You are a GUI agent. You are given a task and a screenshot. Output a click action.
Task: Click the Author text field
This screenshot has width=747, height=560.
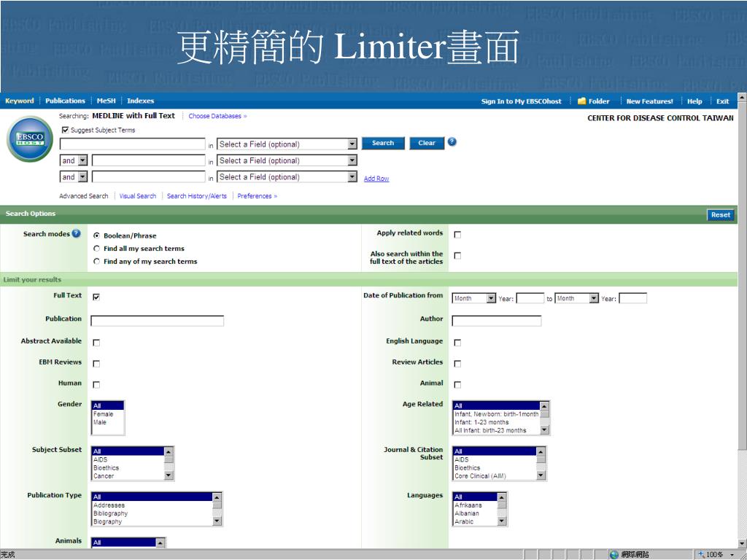(496, 321)
